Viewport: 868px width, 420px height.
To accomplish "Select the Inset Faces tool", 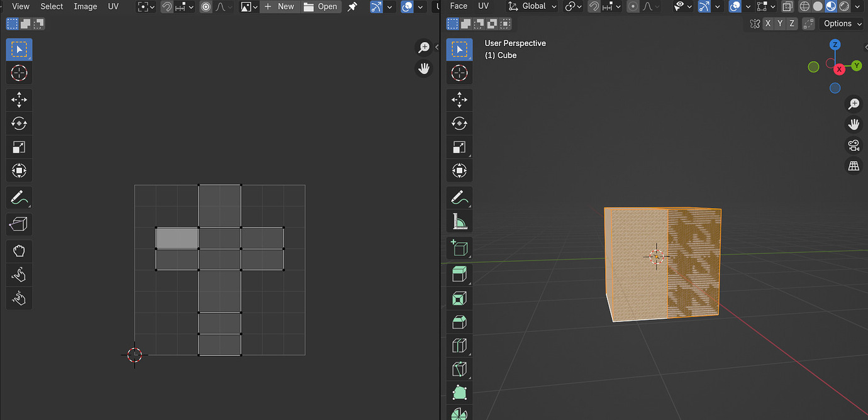I will pyautogui.click(x=459, y=297).
